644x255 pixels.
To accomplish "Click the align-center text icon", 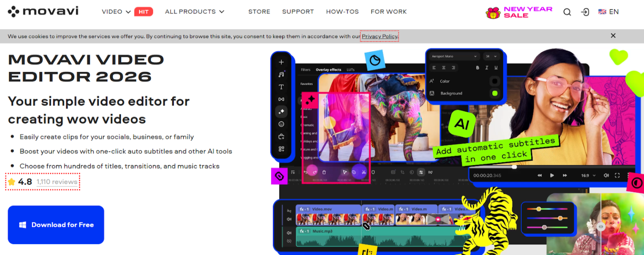I will (444, 68).
